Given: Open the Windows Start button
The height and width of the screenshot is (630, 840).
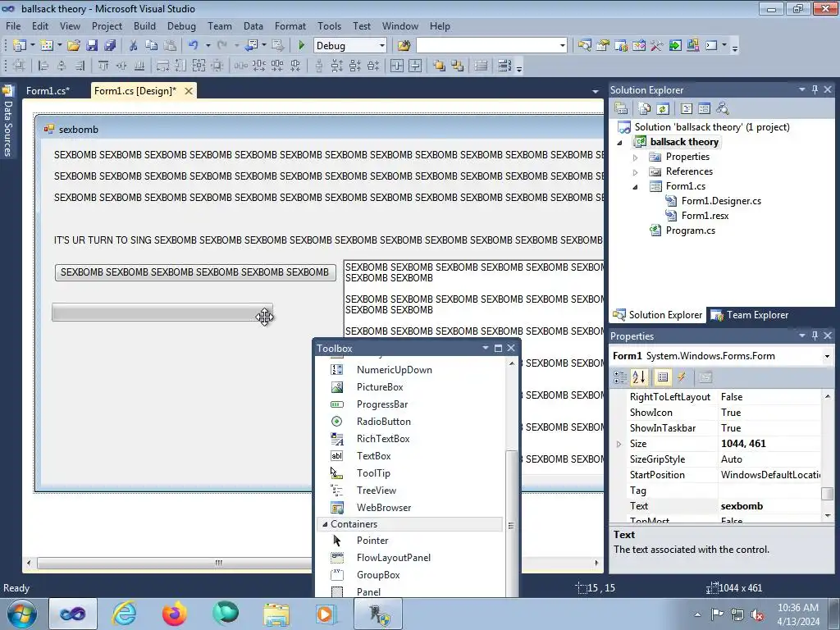Looking at the screenshot, I should [x=22, y=614].
